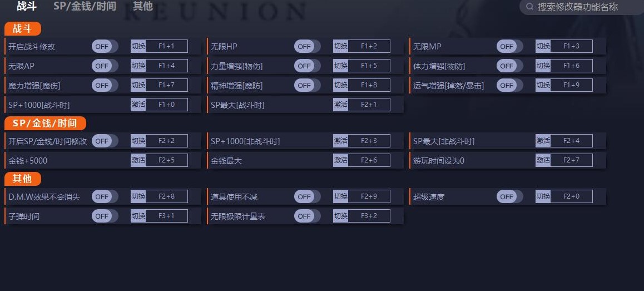This screenshot has width=644, height=291.
Task: Open the 其他 tab
Action: (142, 7)
